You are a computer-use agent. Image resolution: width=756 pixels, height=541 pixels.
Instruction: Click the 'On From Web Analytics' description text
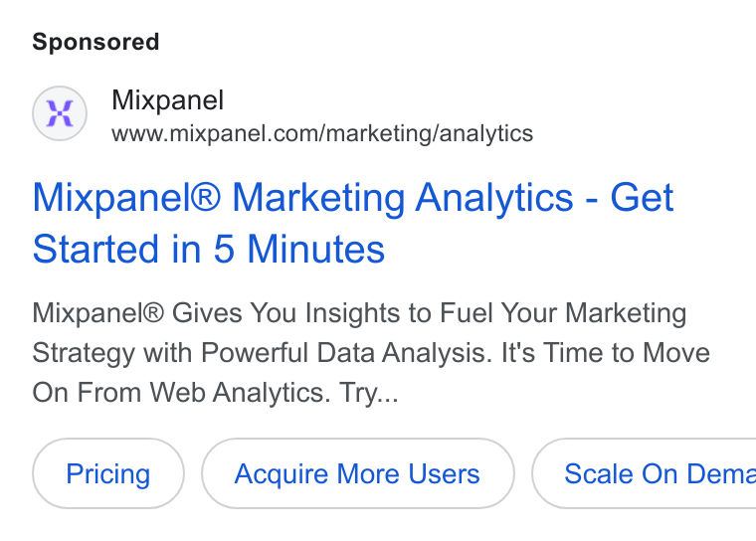181,393
